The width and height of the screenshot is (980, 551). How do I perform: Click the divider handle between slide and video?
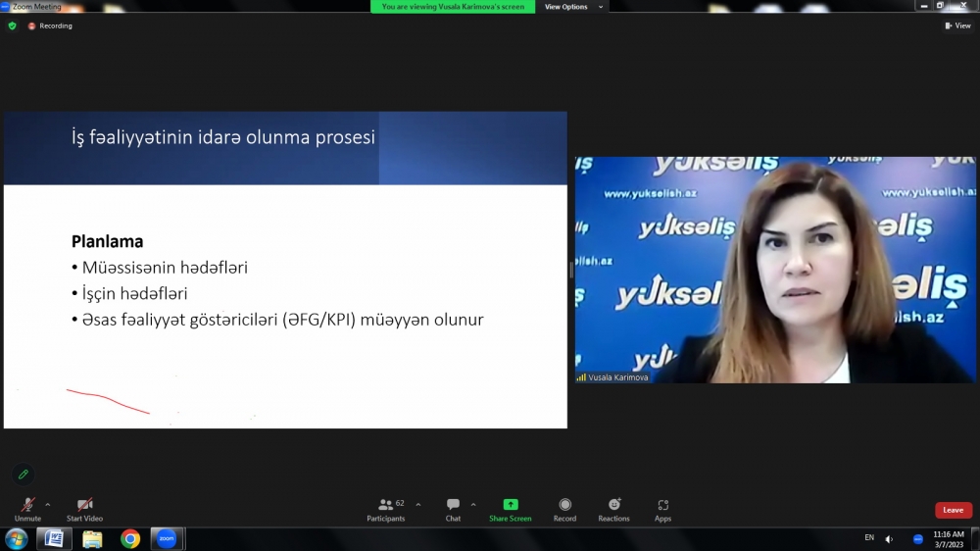tap(571, 270)
